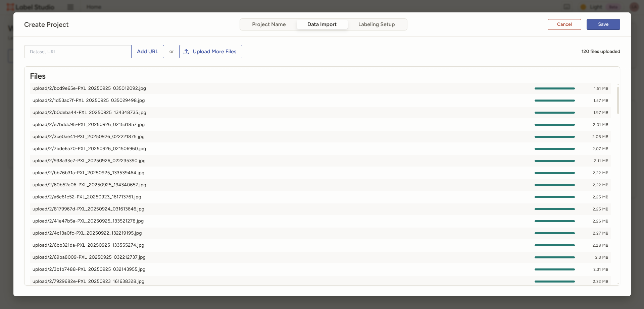Click the upload icon inside Upload More Files
The image size is (644, 309).
point(187,52)
